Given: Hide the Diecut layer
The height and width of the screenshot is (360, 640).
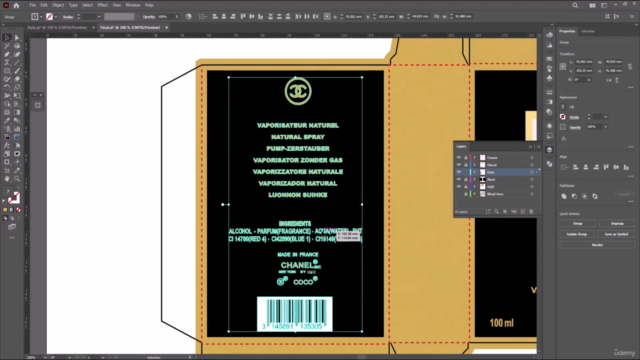Looking at the screenshot, I should click(459, 165).
